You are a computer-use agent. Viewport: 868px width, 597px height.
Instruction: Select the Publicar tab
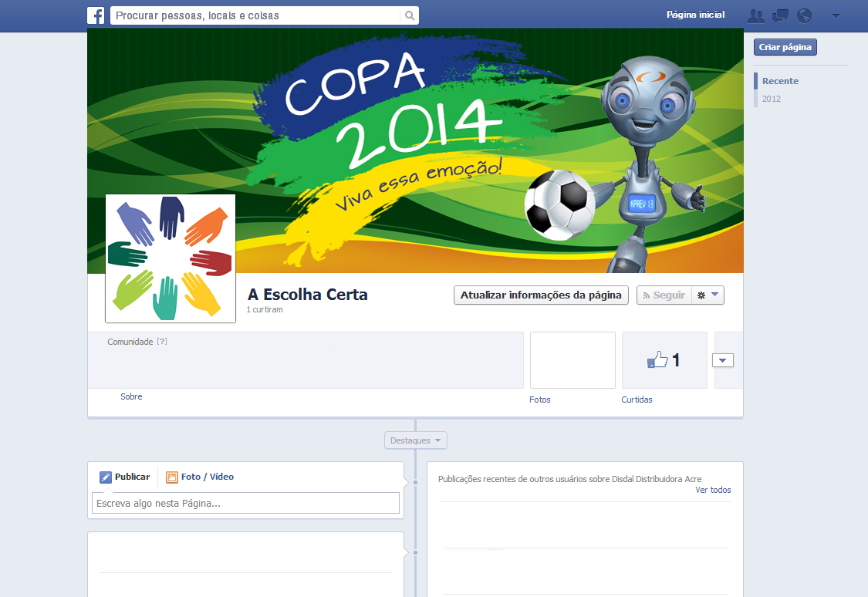tap(124, 477)
